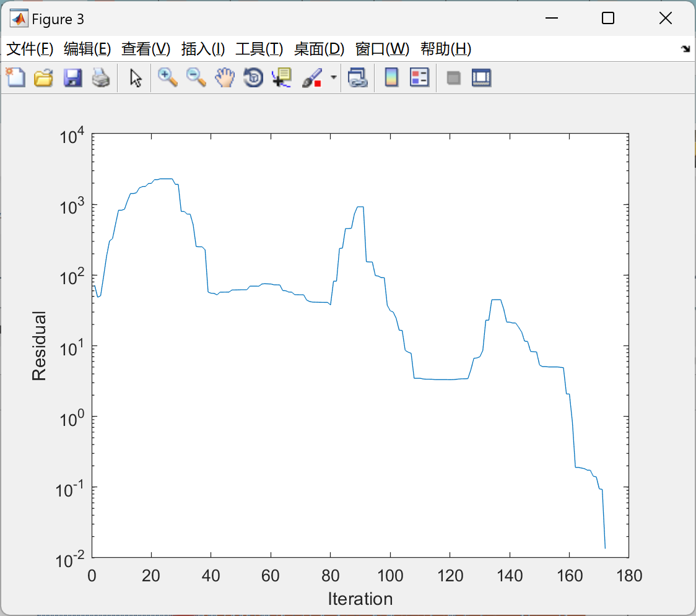Open the 窗口(W) menu
Image resolution: width=696 pixels, height=616 pixels.
coord(382,49)
